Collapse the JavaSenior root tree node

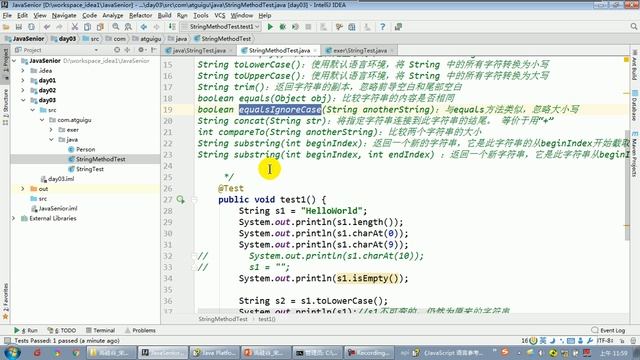click(14, 61)
